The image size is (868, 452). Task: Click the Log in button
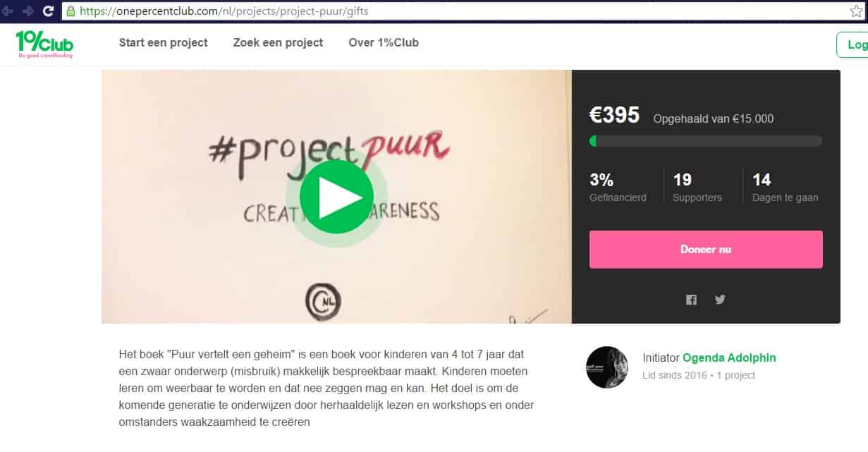pos(852,44)
